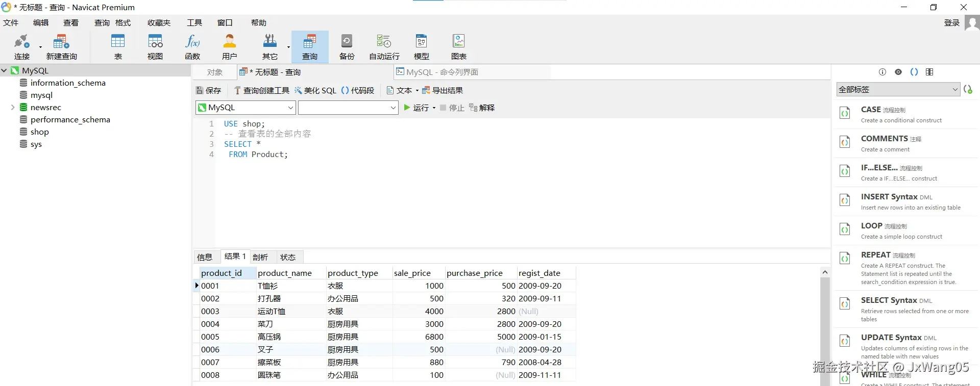This screenshot has width=980, height=386.
Task: Click the UPDATE Syntax snippet icon
Action: click(x=845, y=341)
